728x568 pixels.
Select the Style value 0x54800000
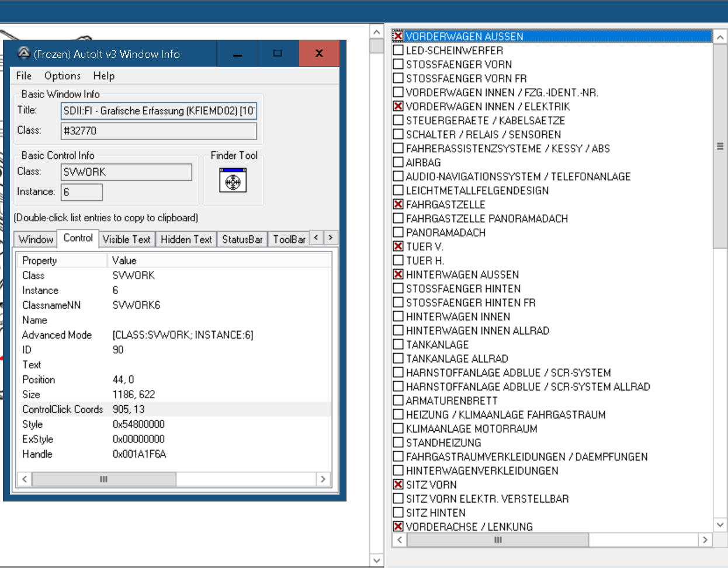coord(138,424)
